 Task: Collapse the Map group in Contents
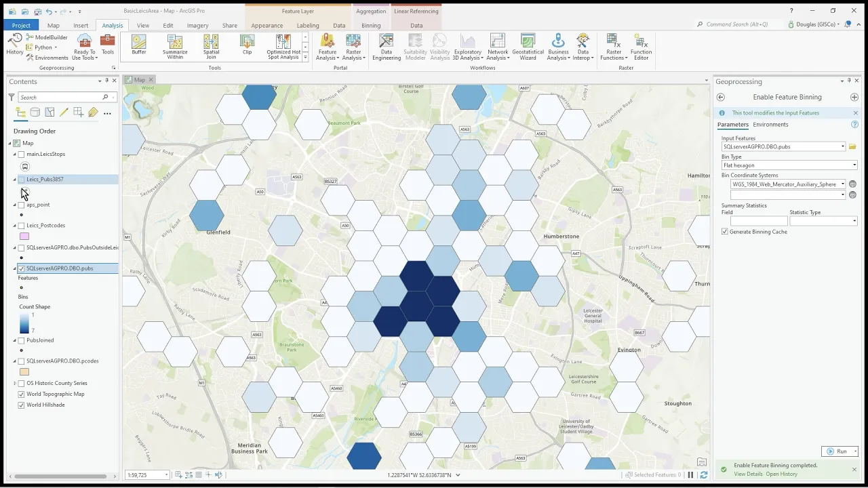tap(10, 144)
